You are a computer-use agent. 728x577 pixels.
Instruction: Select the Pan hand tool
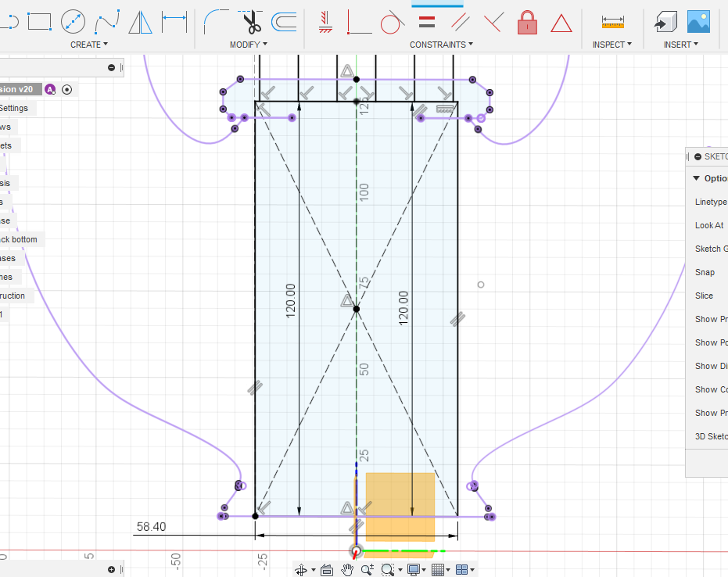347,570
